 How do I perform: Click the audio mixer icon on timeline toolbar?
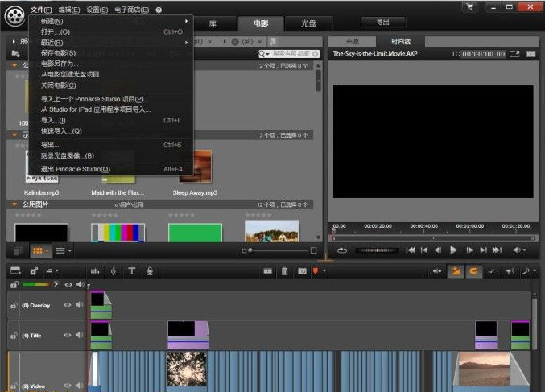95,271
